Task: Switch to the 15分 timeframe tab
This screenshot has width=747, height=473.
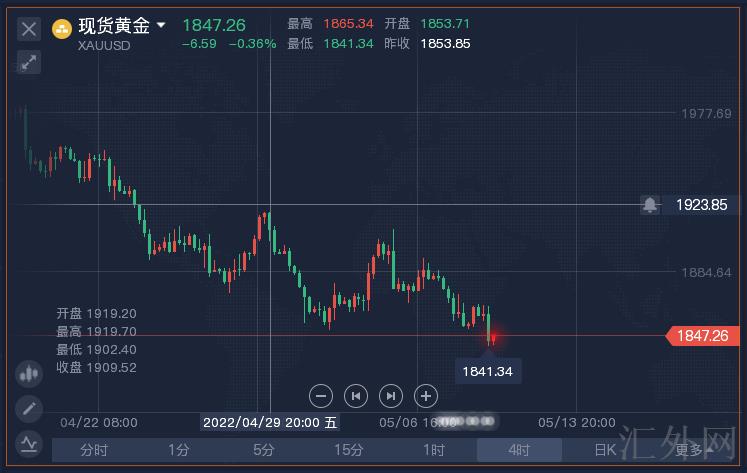Action: pos(348,450)
